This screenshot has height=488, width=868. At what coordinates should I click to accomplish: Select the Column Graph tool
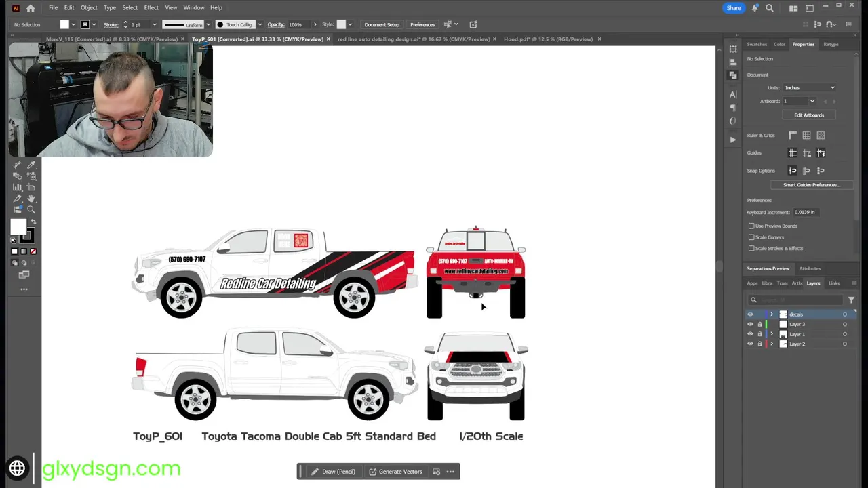(x=18, y=187)
